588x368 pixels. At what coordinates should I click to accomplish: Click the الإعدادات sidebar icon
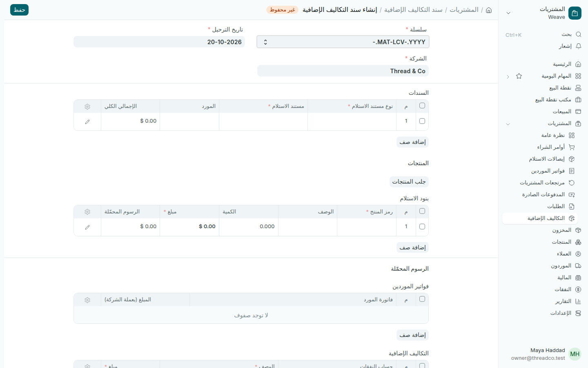pos(578,313)
